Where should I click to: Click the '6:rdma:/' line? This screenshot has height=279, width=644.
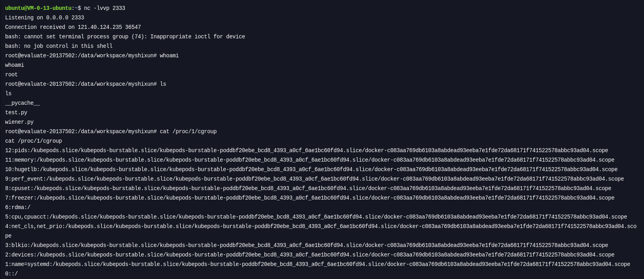(x=18, y=207)
